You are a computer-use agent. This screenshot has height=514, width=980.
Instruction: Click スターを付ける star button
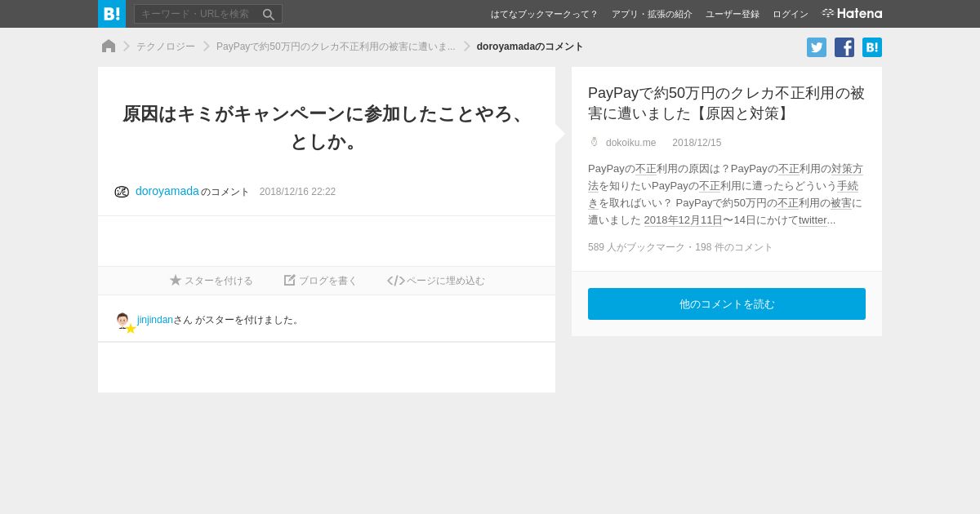pos(212,281)
